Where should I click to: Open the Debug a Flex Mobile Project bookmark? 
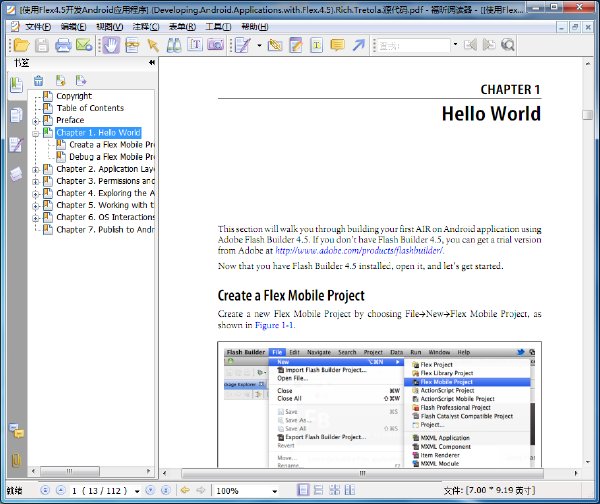(x=112, y=157)
